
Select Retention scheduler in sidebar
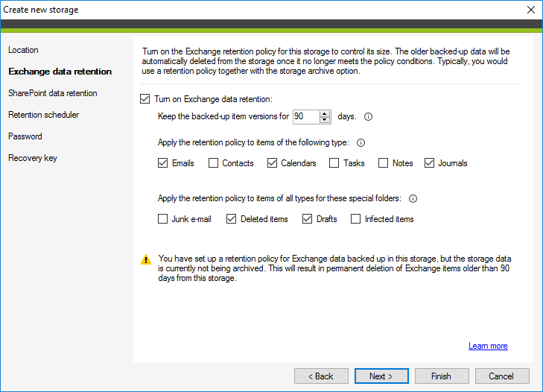(x=43, y=115)
